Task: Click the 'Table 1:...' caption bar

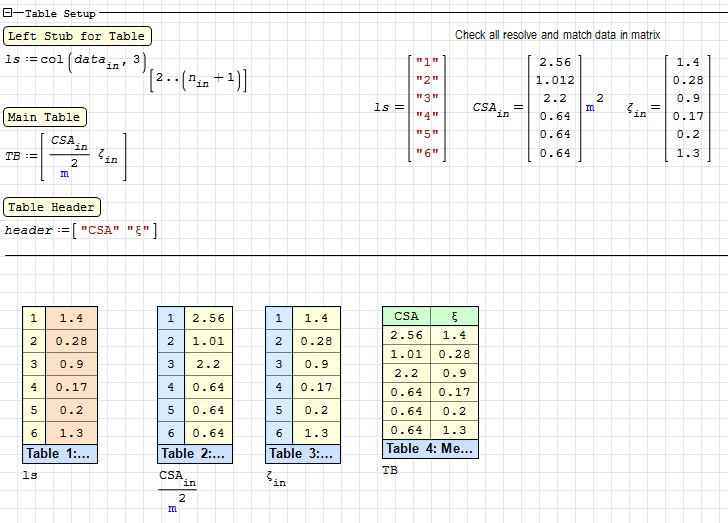Action: point(60,453)
